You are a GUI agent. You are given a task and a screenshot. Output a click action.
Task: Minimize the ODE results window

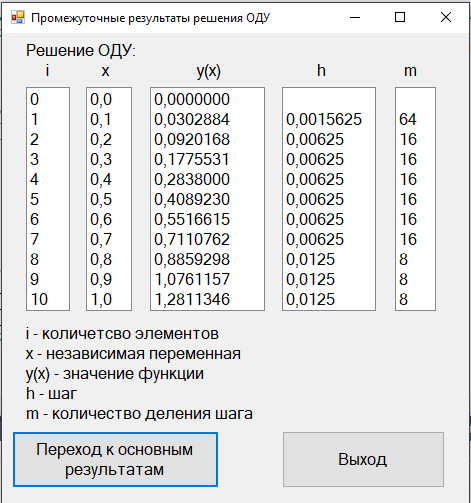(x=355, y=17)
